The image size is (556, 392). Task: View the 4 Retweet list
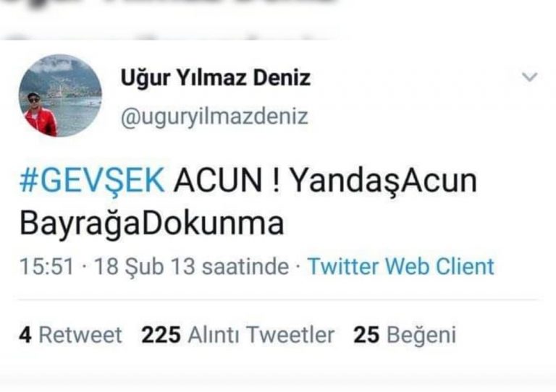pyautogui.click(x=70, y=335)
